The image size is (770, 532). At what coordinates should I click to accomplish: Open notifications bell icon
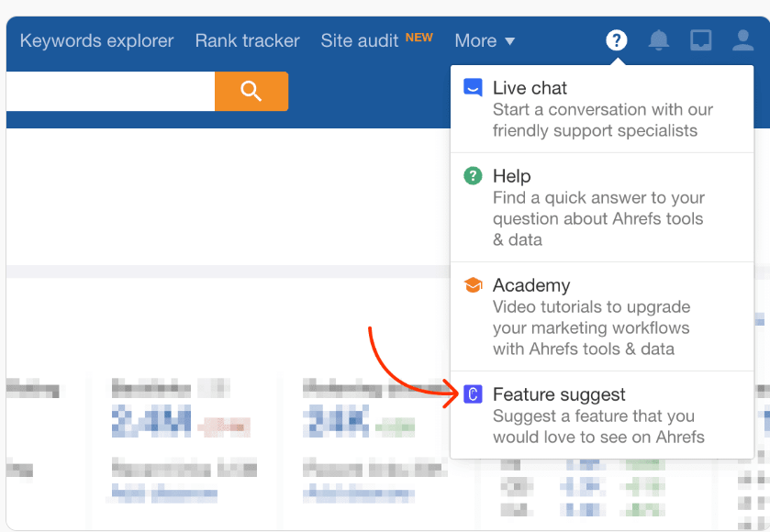click(659, 40)
